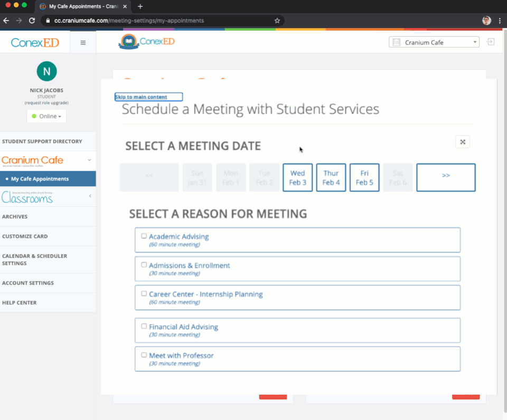
Task: Bookmark page with star icon
Action: tap(277, 21)
